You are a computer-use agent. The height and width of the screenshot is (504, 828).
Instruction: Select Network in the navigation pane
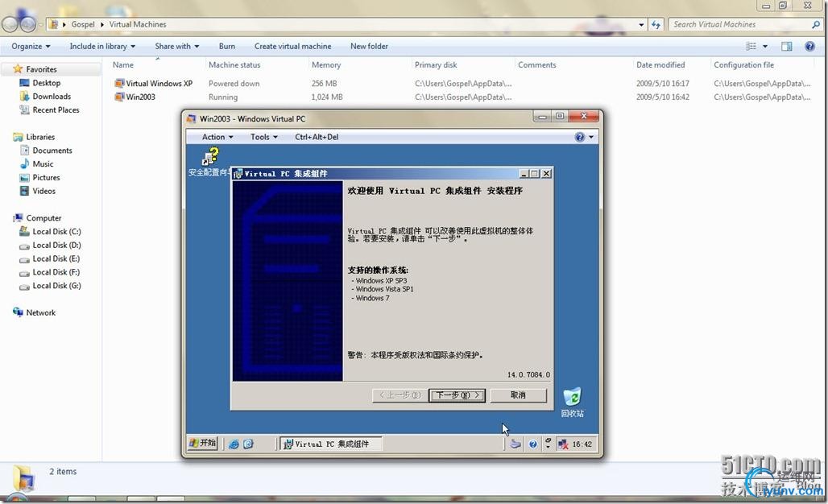pyautogui.click(x=40, y=312)
